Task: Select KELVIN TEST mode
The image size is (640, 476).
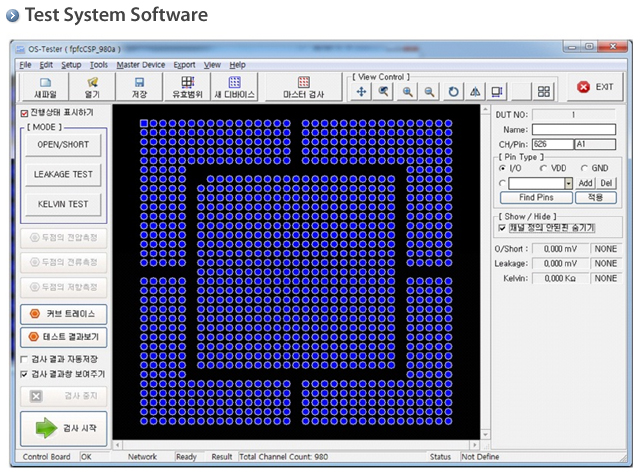Action: [x=63, y=205]
